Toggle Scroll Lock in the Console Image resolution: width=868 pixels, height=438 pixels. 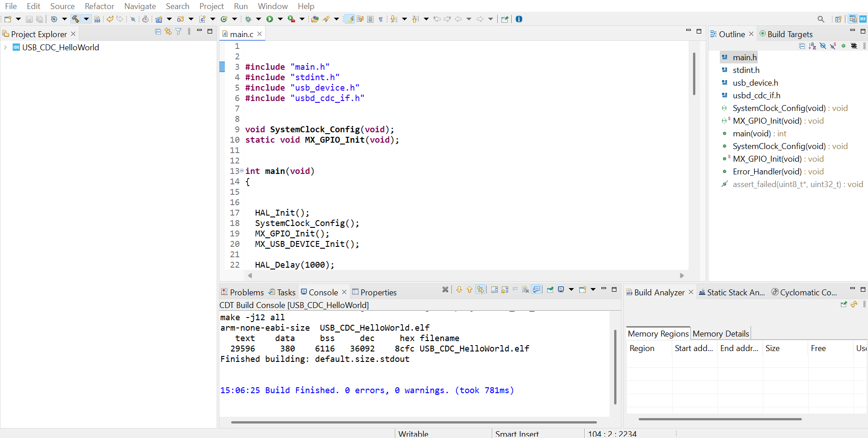(504, 290)
